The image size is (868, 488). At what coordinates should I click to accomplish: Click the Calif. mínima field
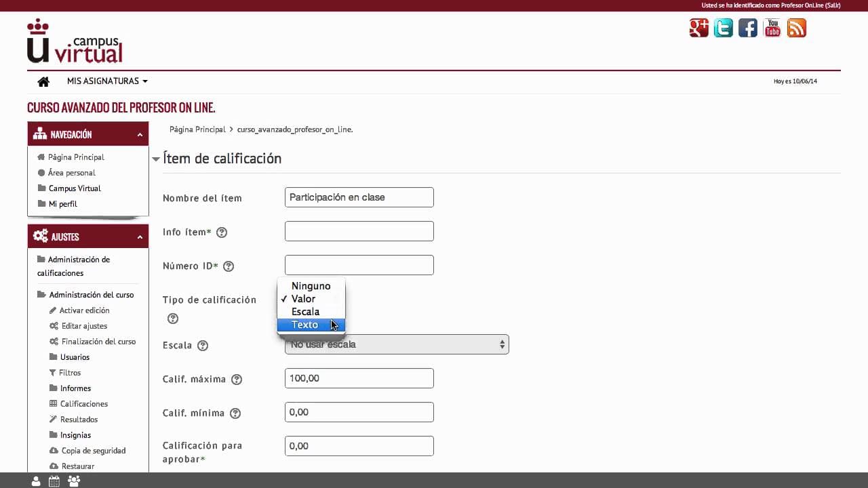tap(359, 412)
